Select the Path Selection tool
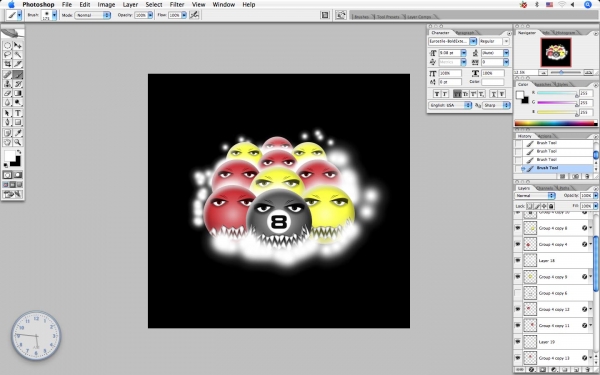The width and height of the screenshot is (600, 375). click(x=7, y=113)
